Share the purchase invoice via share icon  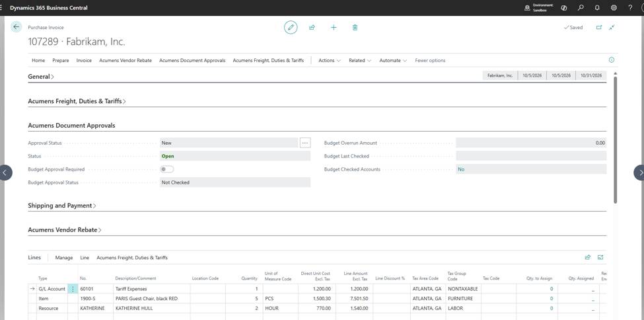(312, 28)
